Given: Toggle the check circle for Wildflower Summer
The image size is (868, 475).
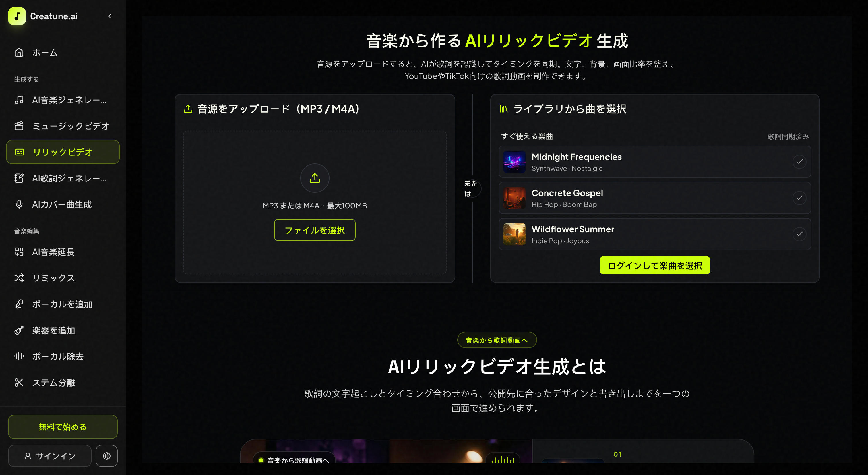Looking at the screenshot, I should coord(799,234).
